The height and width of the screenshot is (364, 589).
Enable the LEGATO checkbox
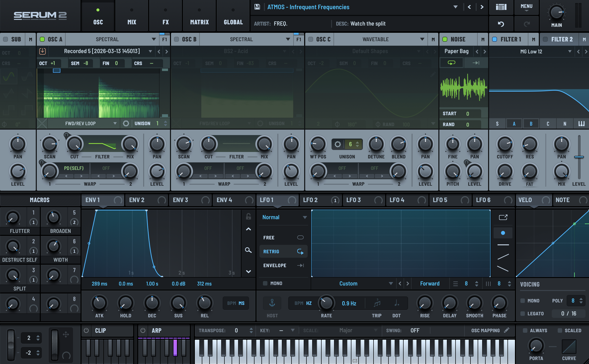(x=523, y=314)
